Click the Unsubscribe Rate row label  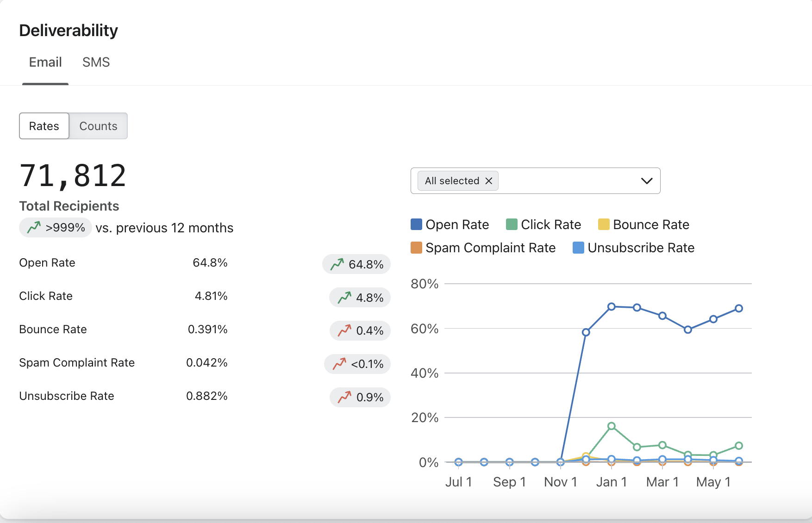coord(67,396)
